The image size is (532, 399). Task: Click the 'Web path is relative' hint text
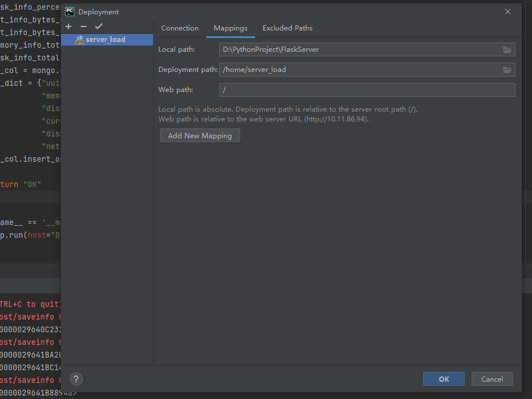coord(263,119)
